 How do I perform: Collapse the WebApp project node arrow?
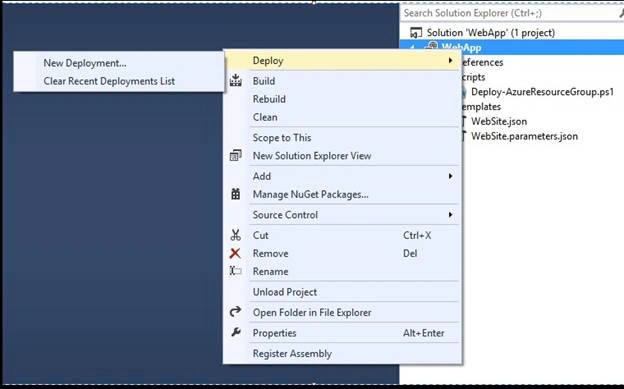(x=413, y=47)
